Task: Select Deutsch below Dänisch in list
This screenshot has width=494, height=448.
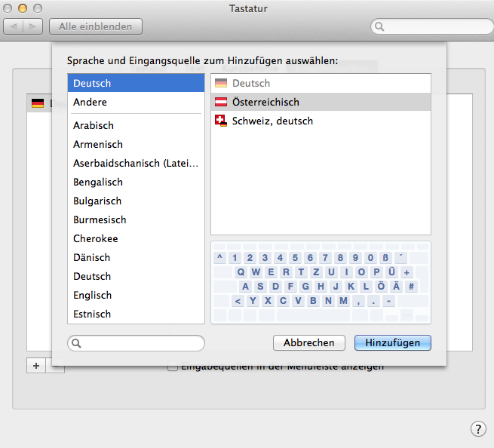Action: 136,276
